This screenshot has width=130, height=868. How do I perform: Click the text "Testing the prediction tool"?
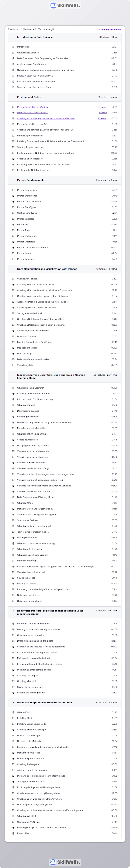[x=30, y=781]
